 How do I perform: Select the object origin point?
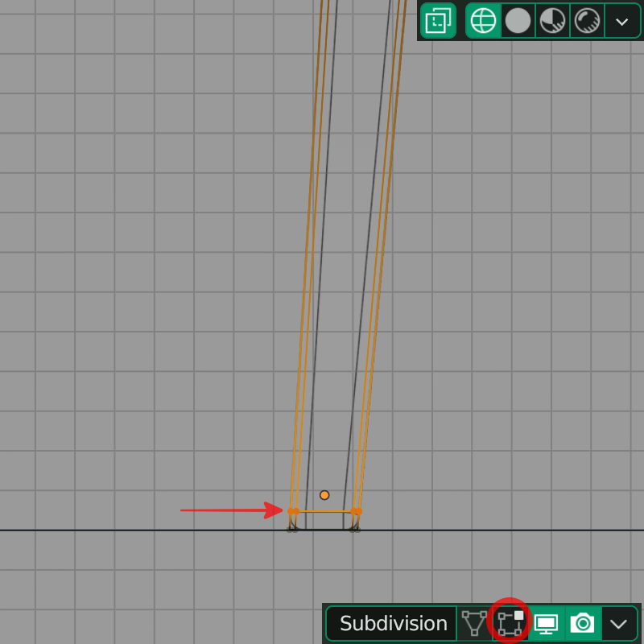[324, 495]
